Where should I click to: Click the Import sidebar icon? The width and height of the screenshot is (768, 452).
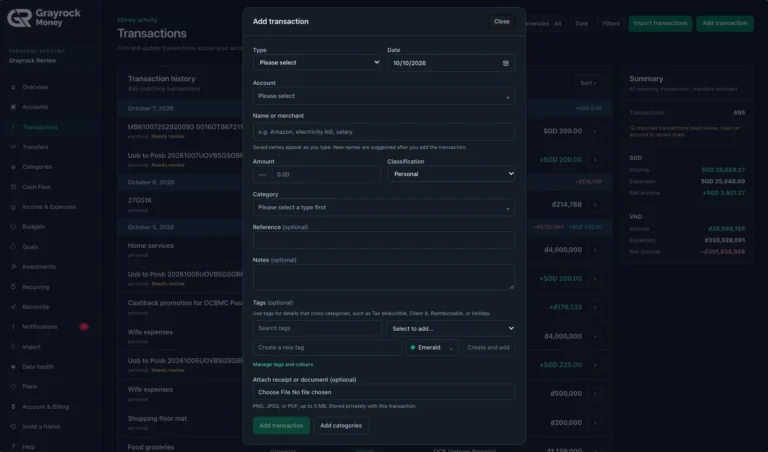click(13, 347)
